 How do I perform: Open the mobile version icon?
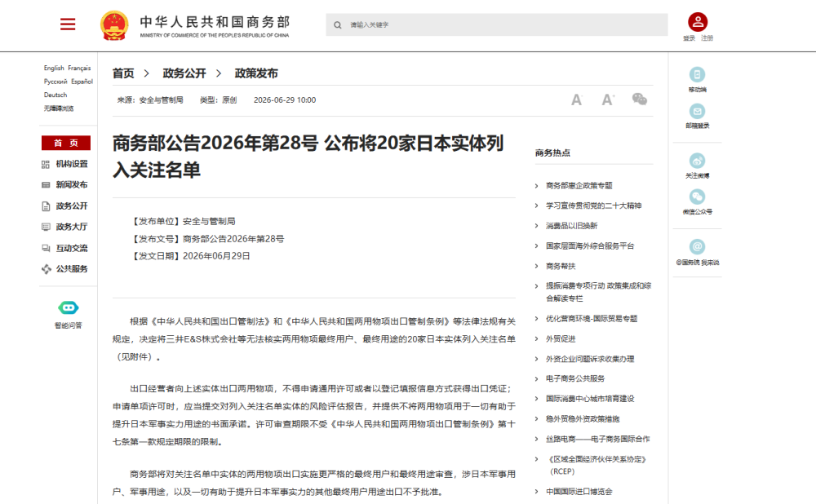pyautogui.click(x=698, y=74)
